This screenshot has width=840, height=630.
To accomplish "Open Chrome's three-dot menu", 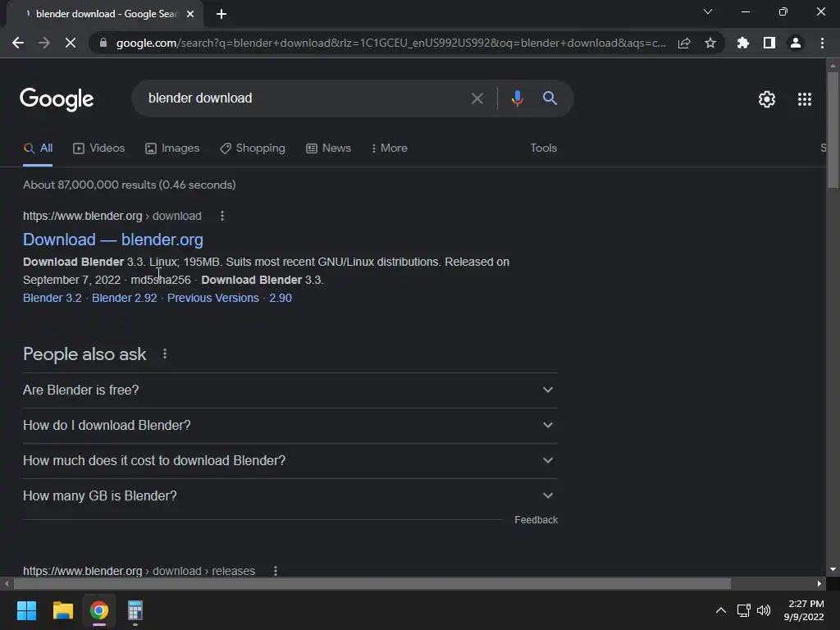I will [x=822, y=43].
